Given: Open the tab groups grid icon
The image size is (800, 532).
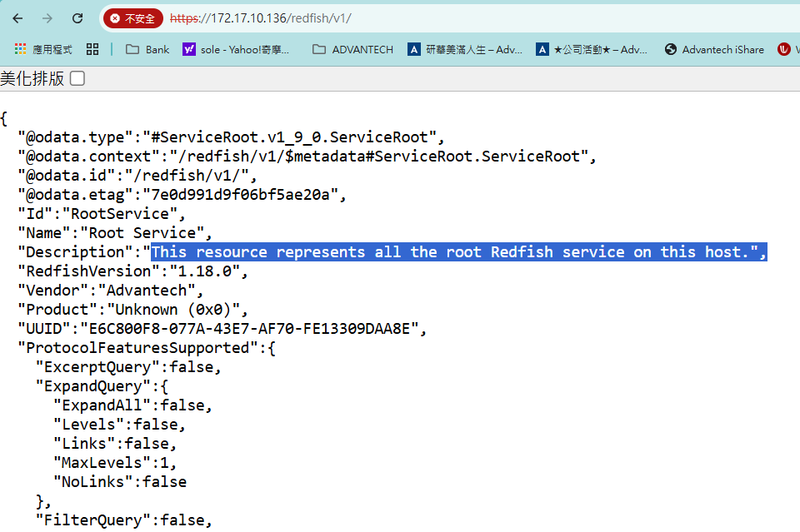Looking at the screenshot, I should tap(92, 49).
